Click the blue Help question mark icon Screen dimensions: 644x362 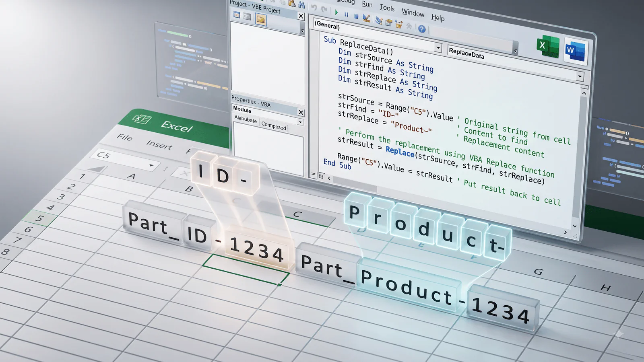(422, 29)
